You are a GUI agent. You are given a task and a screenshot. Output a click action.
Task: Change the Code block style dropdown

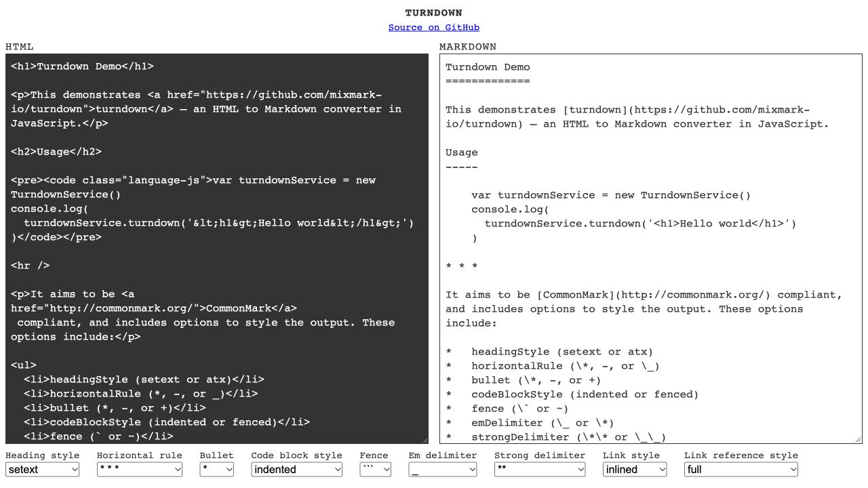pos(297,469)
